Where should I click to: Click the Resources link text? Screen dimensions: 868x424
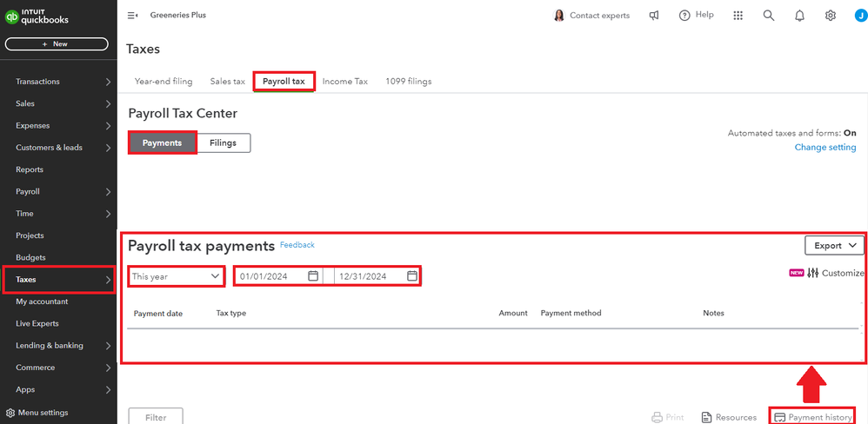tap(737, 417)
